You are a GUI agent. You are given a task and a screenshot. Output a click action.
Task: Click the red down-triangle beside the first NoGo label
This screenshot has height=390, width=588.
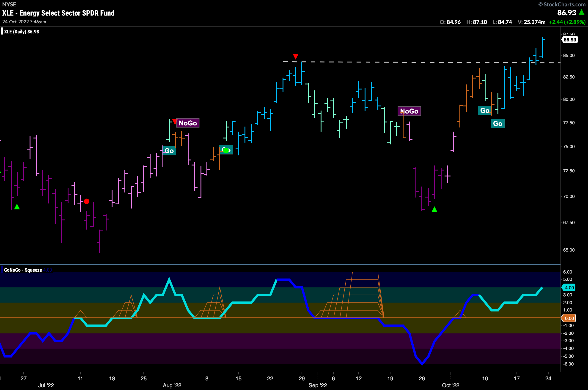[175, 122]
